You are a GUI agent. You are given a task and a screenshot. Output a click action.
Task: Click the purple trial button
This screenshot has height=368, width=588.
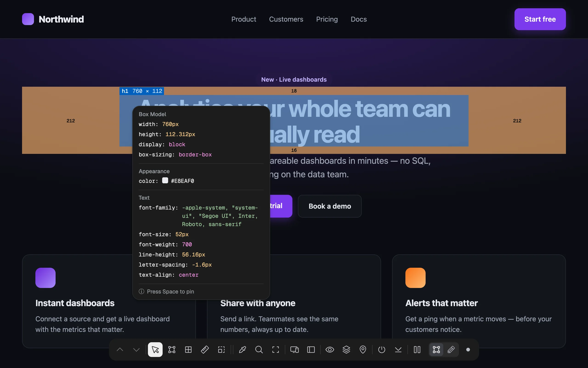pos(281,206)
